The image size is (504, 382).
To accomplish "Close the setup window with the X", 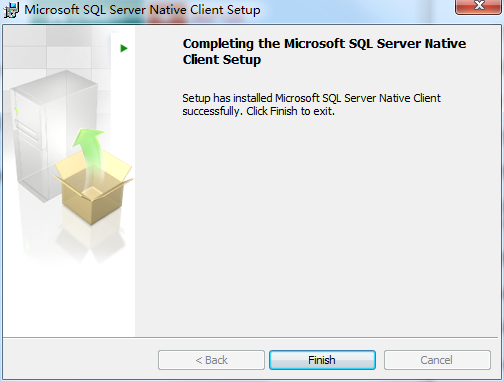I will tap(479, 6).
